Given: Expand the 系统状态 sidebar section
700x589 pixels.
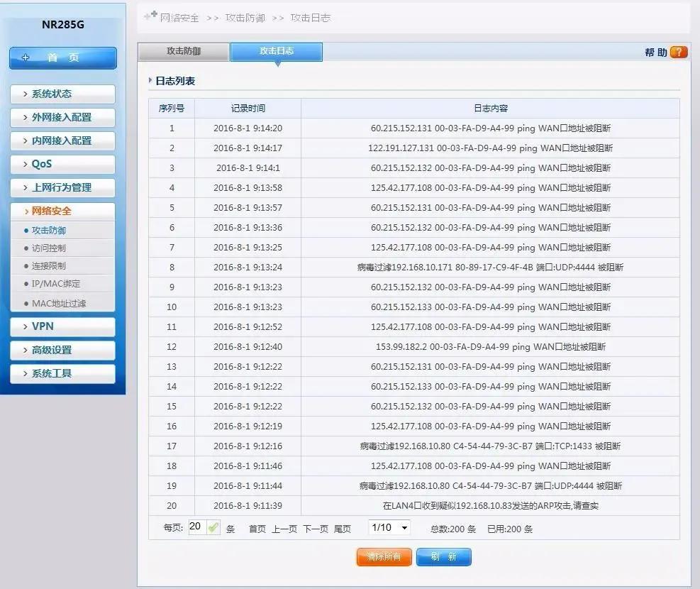Looking at the screenshot, I should point(62,94).
